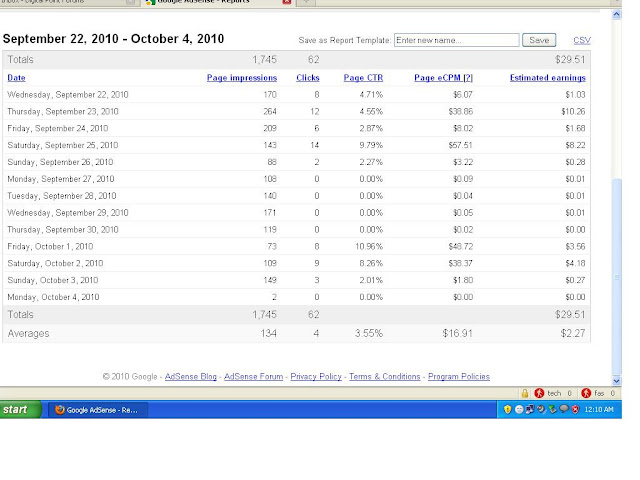
Task: Click the 'Sunday, October 3, 2010' row date
Action: tap(53, 280)
